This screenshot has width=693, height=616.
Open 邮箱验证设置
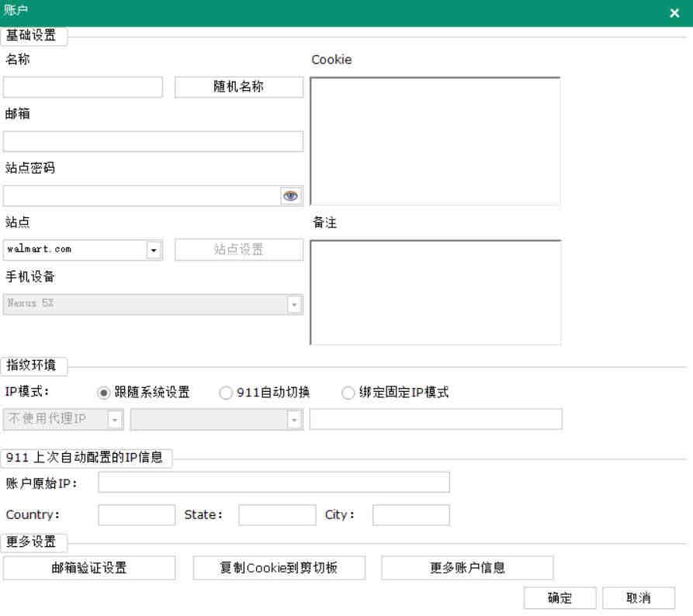click(x=89, y=568)
